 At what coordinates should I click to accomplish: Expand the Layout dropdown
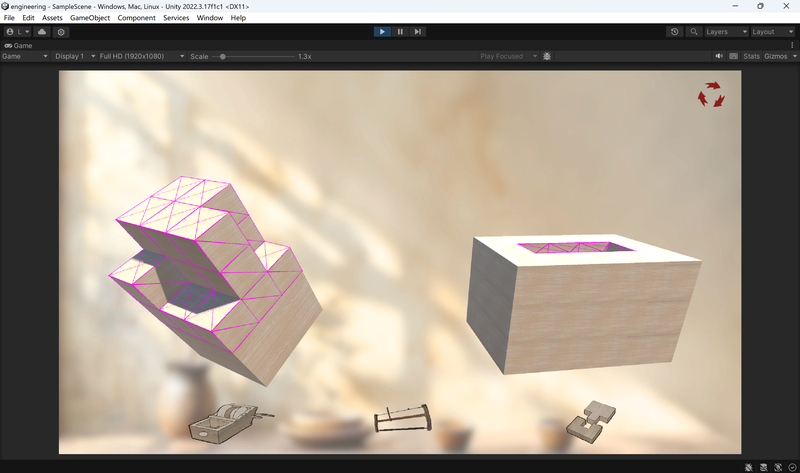point(772,32)
